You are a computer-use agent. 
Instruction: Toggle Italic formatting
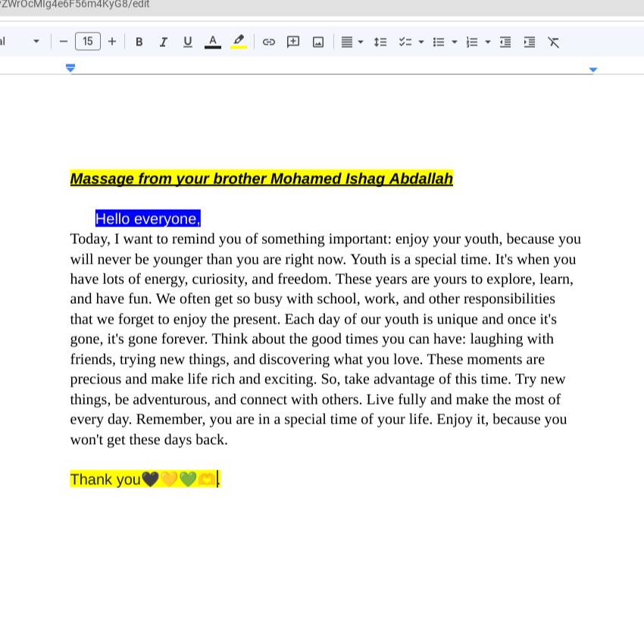[x=164, y=42]
